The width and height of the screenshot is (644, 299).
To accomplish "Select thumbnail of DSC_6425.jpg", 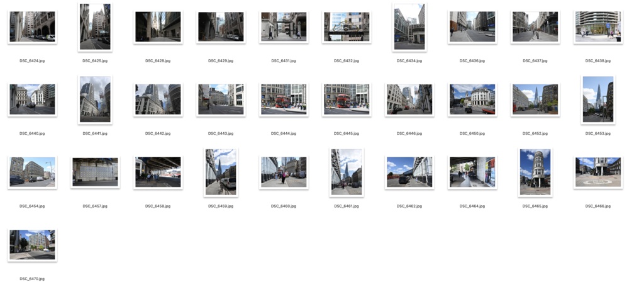I will [x=95, y=26].
